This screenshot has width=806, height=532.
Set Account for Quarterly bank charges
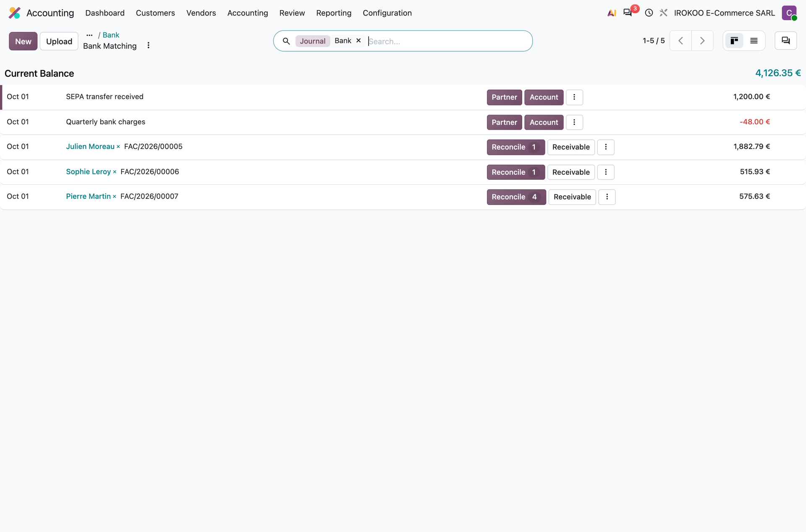click(544, 122)
